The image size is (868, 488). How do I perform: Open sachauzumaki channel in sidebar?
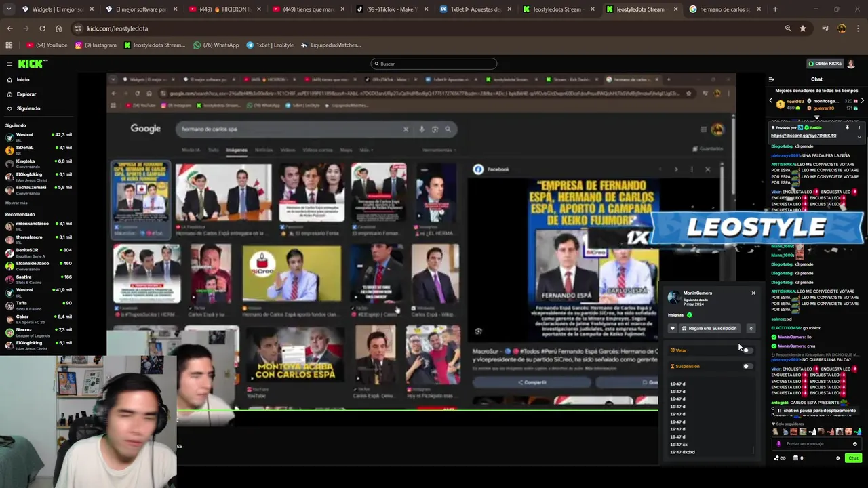pyautogui.click(x=41, y=189)
